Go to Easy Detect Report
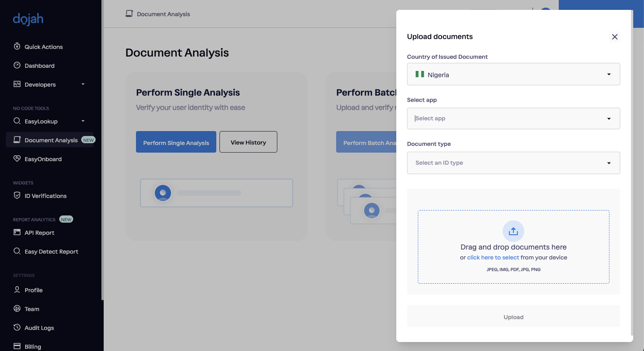644x351 pixels. [x=51, y=251]
